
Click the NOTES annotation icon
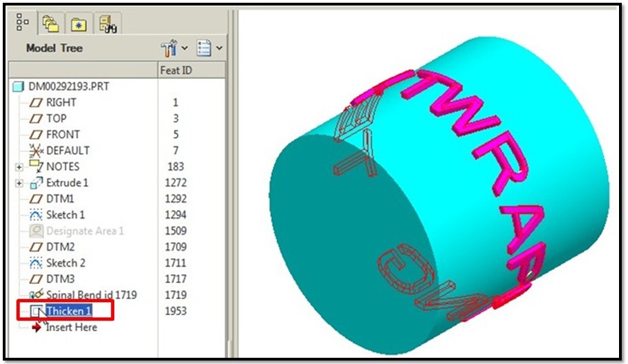(x=36, y=166)
